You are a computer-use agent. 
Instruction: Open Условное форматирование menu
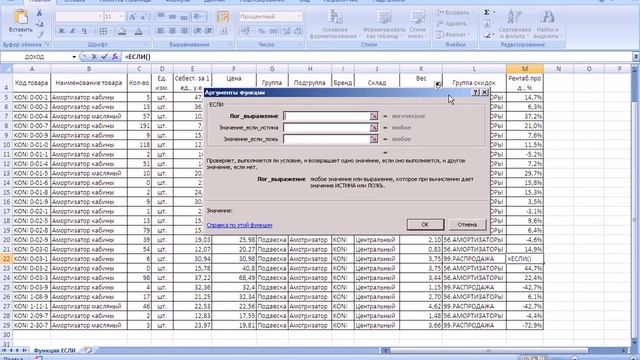pos(335,24)
